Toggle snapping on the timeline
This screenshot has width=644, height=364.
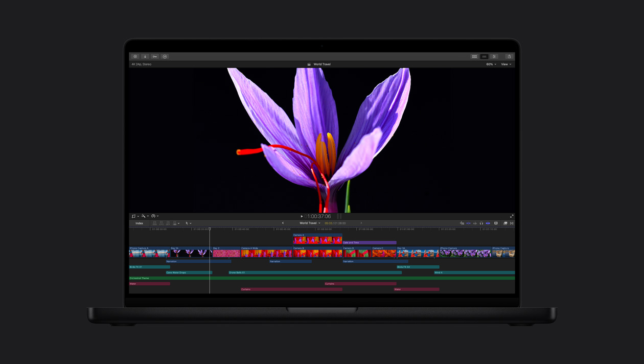point(488,223)
